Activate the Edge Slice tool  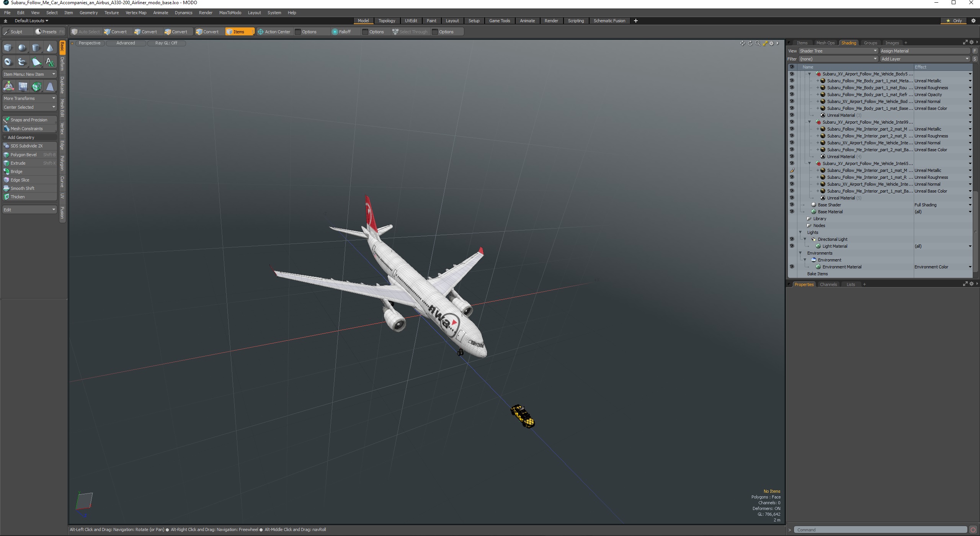[x=30, y=180]
